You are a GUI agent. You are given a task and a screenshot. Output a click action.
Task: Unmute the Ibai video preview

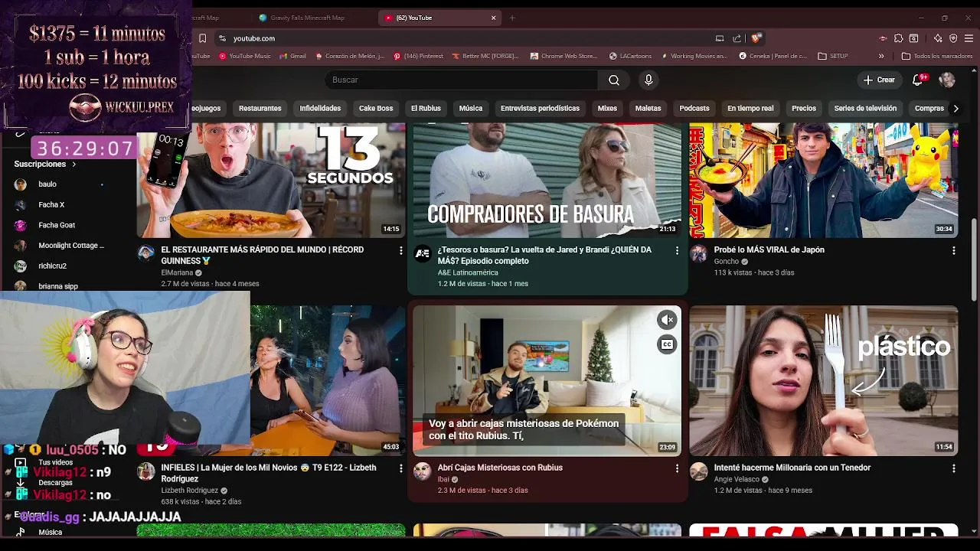667,320
